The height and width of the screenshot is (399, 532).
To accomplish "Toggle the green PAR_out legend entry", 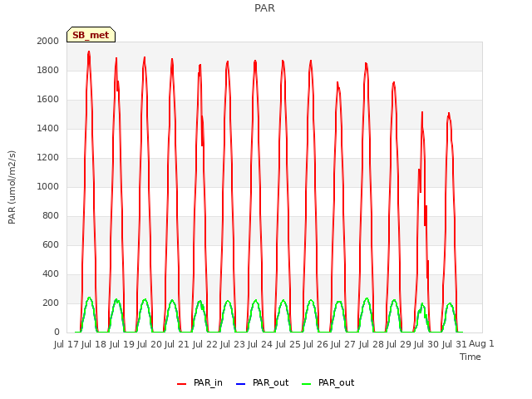I will 328,382.
